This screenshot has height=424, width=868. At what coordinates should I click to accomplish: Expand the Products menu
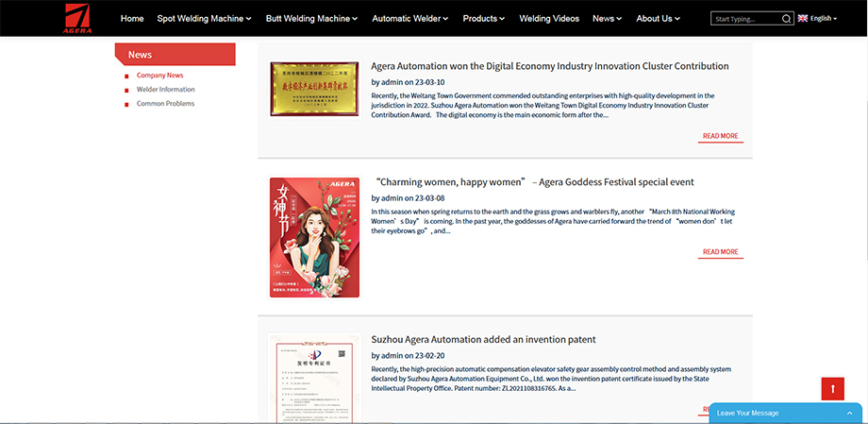[483, 18]
